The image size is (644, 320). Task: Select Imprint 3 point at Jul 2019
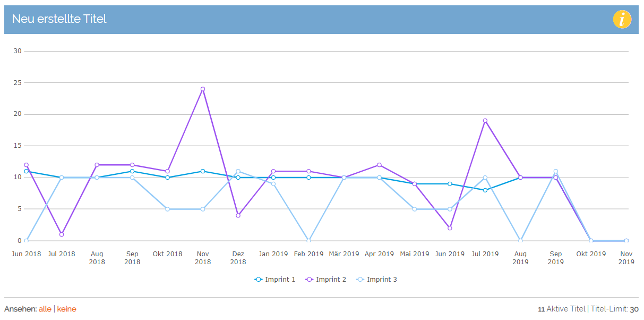[x=485, y=178]
